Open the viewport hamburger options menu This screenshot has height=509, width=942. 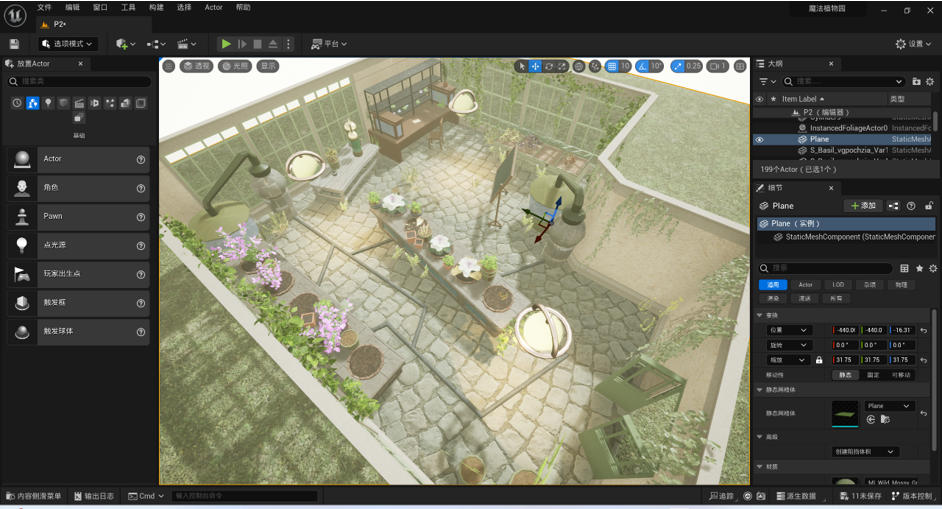pos(169,66)
